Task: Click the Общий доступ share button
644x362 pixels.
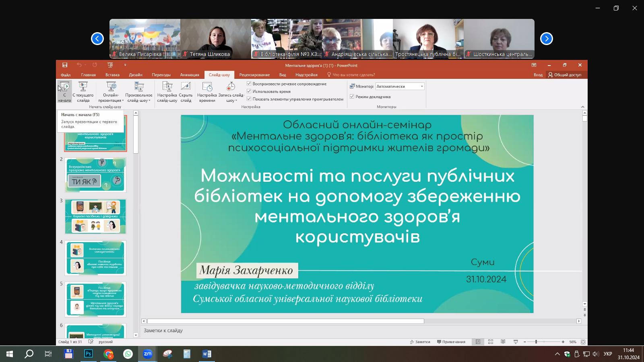Action: pos(565,75)
